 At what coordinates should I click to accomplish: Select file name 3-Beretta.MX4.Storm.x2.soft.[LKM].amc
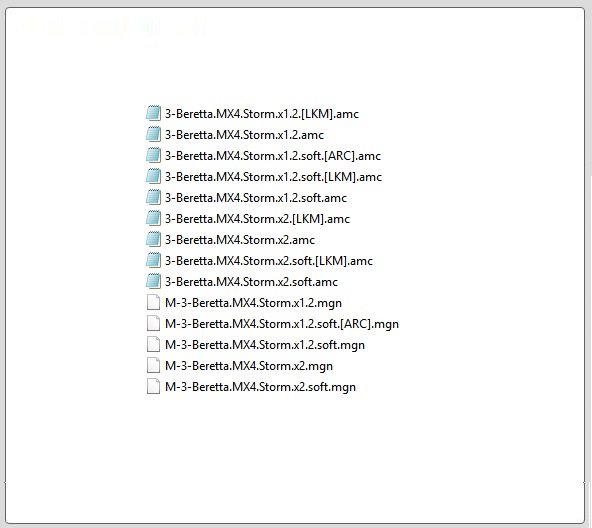coord(269,261)
